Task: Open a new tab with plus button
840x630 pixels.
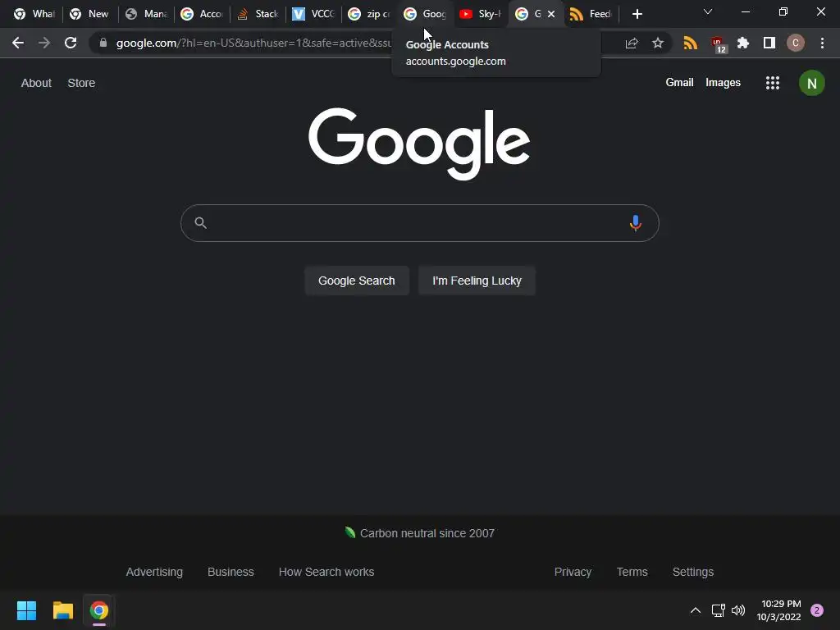Action: (637, 14)
